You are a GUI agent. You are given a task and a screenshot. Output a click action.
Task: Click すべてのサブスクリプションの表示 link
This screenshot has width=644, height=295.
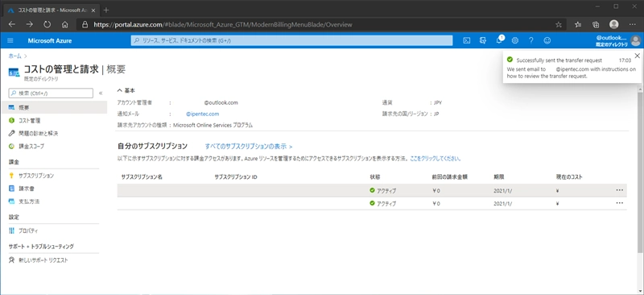point(249,146)
